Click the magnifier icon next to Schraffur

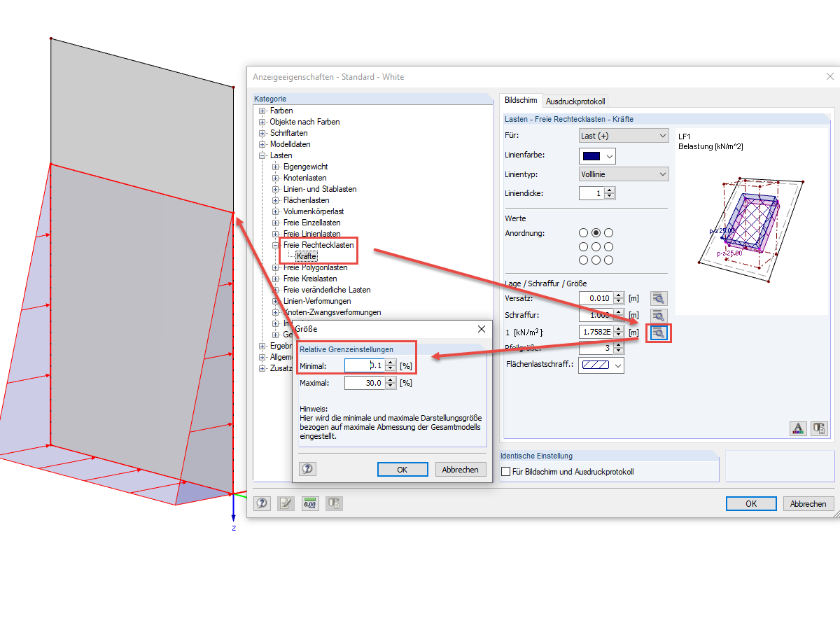tap(658, 314)
